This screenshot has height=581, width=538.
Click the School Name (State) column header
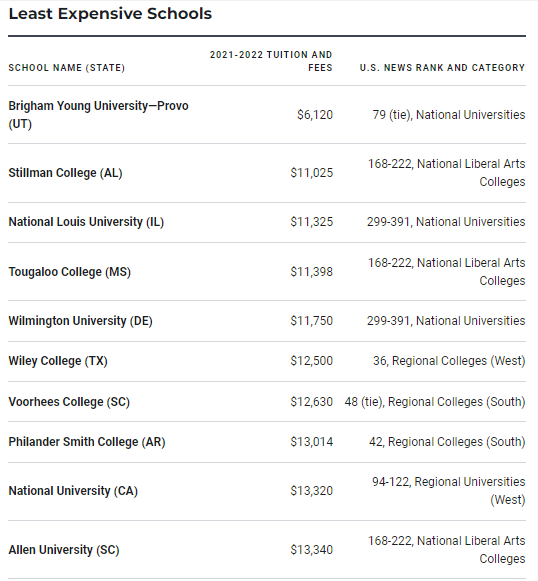coord(67,68)
